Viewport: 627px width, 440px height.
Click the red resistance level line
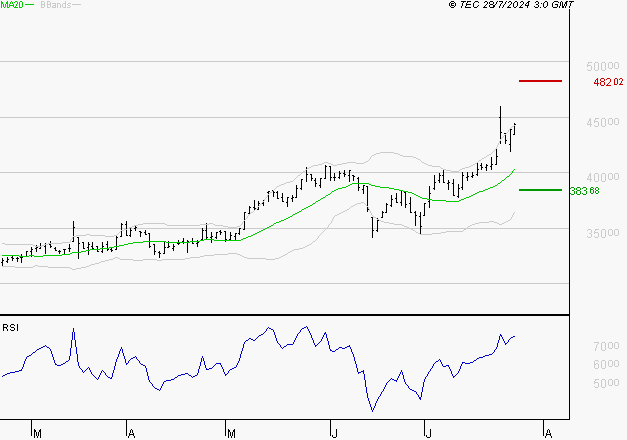pyautogui.click(x=540, y=81)
